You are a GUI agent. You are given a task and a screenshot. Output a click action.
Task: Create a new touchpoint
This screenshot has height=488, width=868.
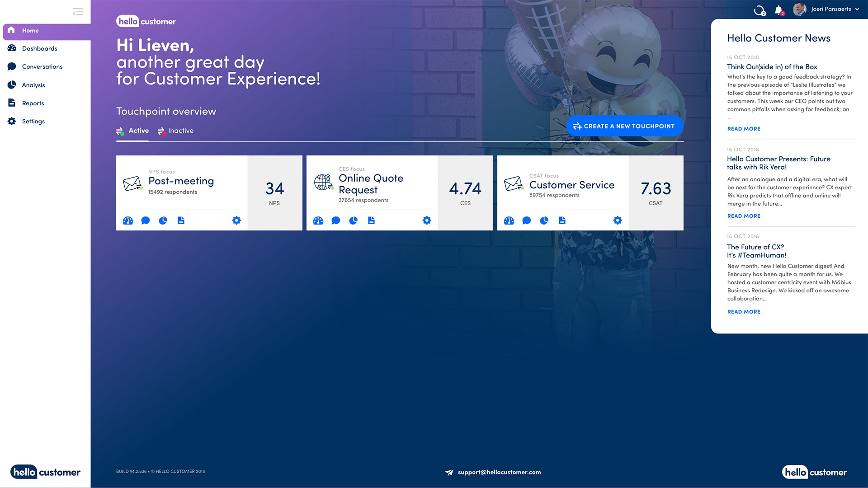tap(624, 127)
